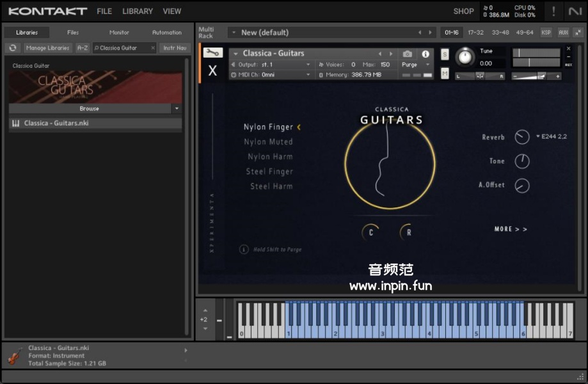Solo the Classica Guitars instrument
This screenshot has height=384, width=588.
tap(445, 54)
